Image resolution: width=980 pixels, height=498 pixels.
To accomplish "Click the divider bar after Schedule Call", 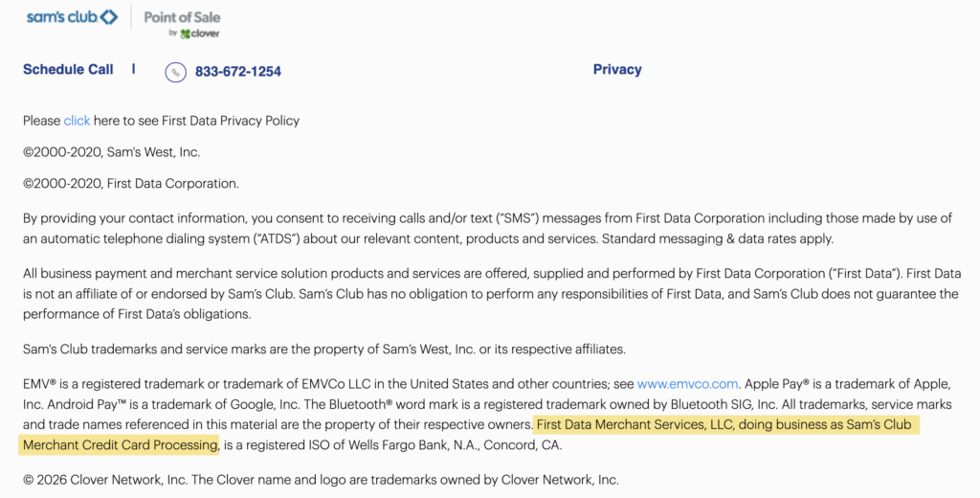I will pyautogui.click(x=134, y=69).
